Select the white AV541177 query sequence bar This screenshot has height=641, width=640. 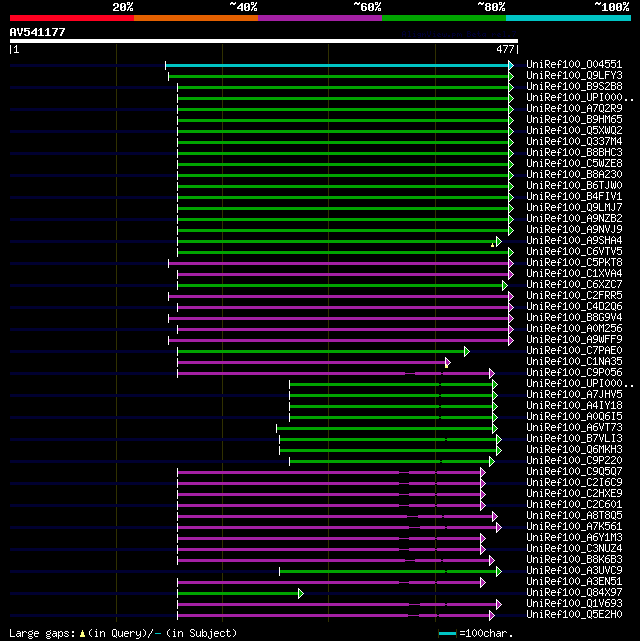pos(264,41)
